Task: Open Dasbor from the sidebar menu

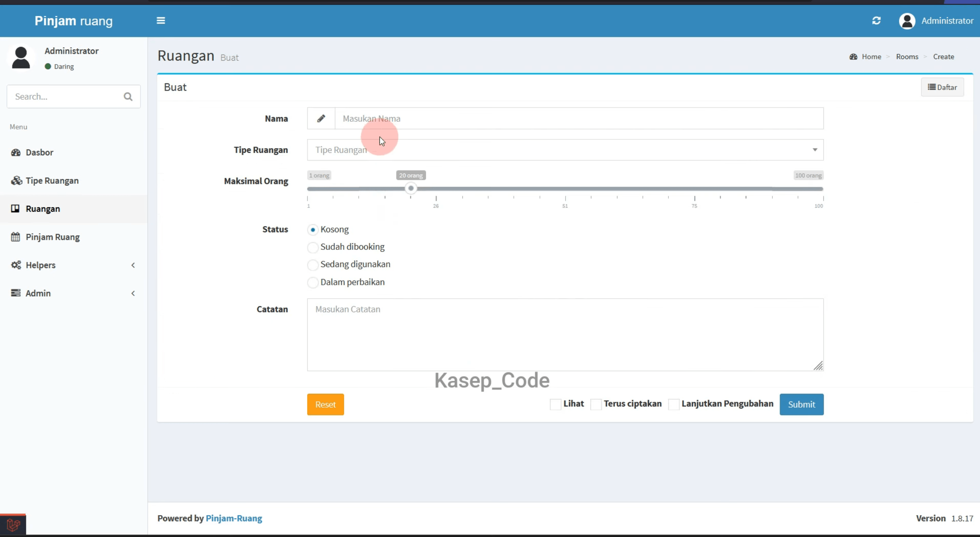Action: click(74, 152)
